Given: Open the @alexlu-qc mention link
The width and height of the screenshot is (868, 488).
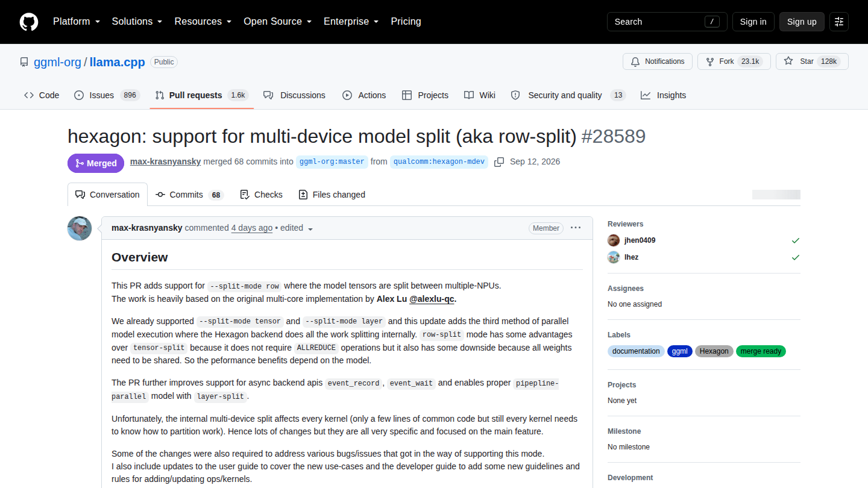Looking at the screenshot, I should 433,299.
